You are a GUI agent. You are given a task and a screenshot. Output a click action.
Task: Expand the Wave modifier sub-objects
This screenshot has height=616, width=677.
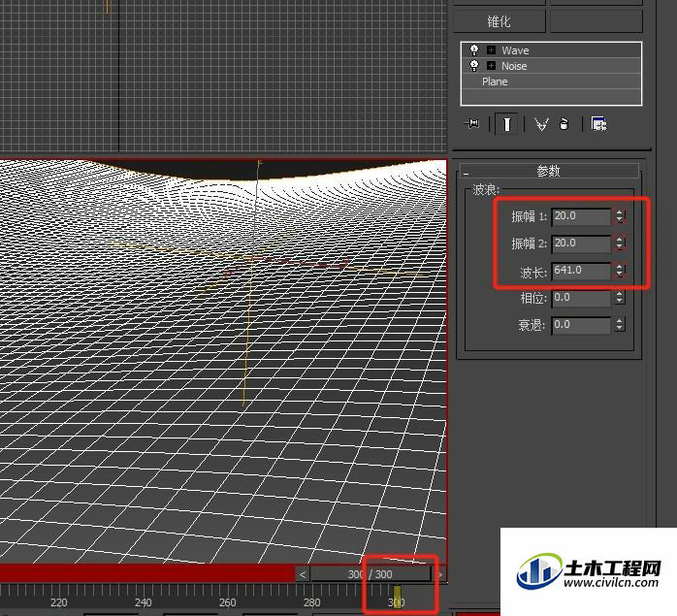tap(491, 50)
